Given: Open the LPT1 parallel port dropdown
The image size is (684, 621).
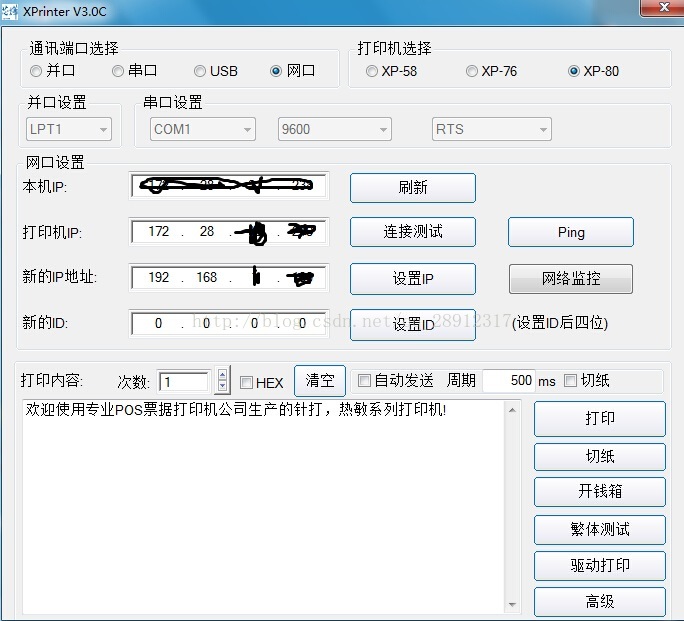Looking at the screenshot, I should coord(69,129).
